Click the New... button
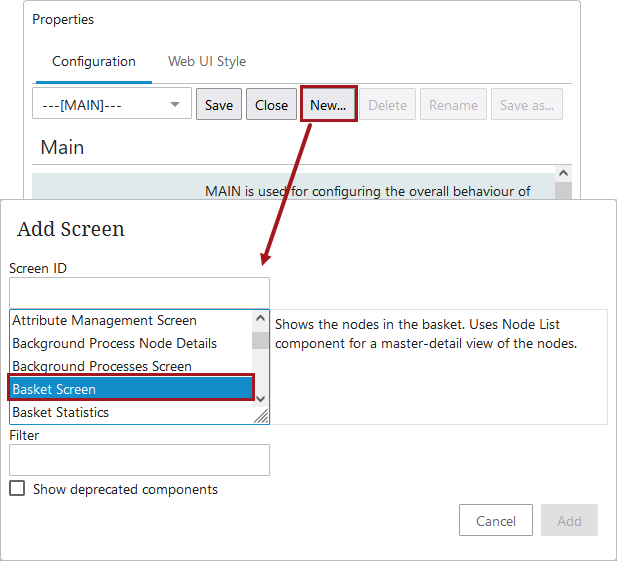Viewport: 617px width, 561px height. click(328, 105)
